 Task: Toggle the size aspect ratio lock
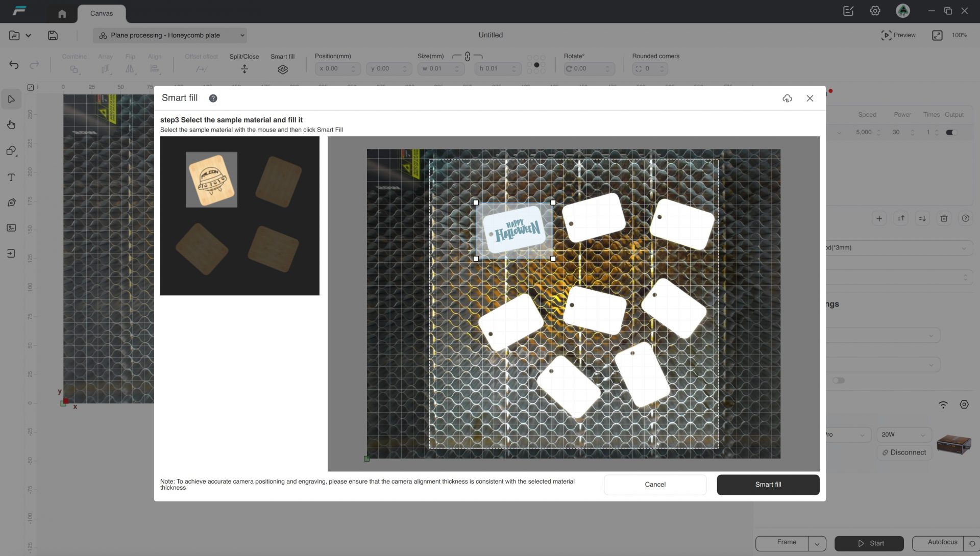tap(467, 57)
